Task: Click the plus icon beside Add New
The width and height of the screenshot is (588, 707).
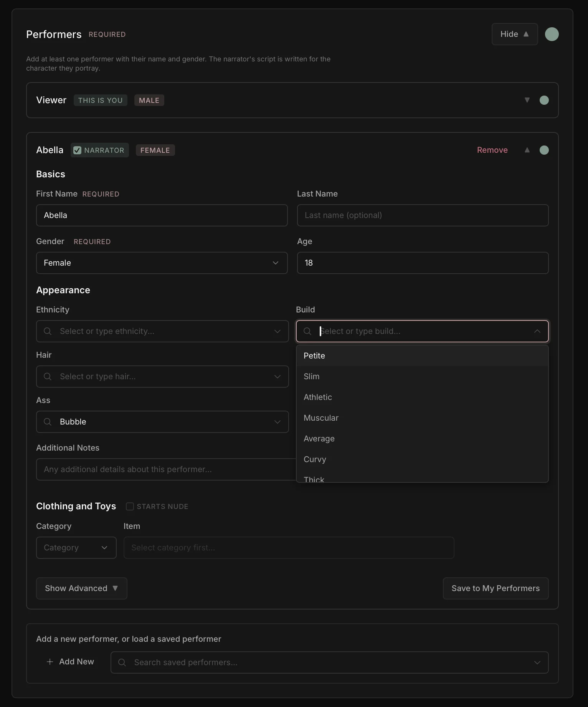Action: pos(50,662)
